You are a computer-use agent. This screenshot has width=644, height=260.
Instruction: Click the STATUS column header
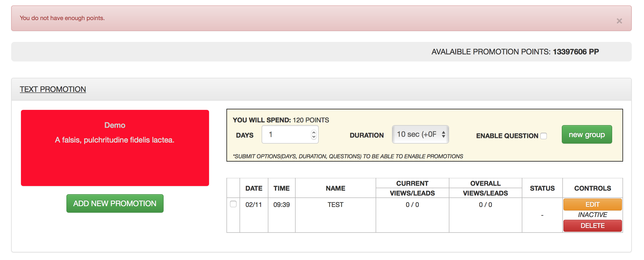pos(542,188)
